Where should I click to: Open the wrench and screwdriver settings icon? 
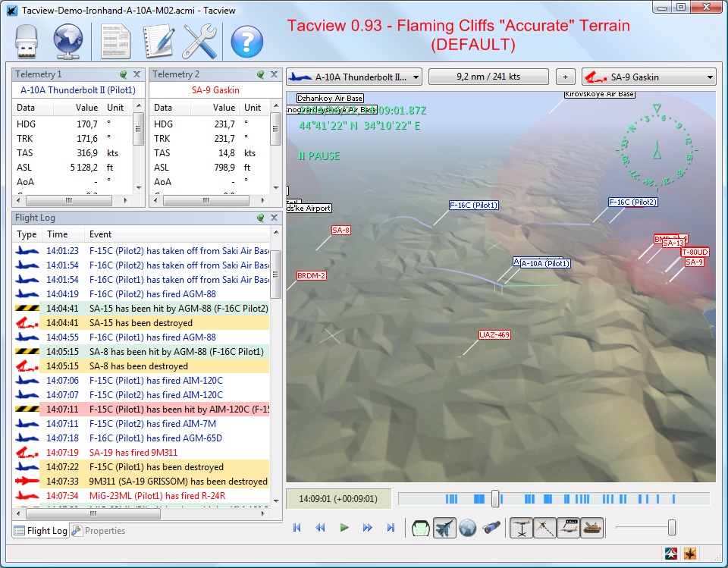199,42
